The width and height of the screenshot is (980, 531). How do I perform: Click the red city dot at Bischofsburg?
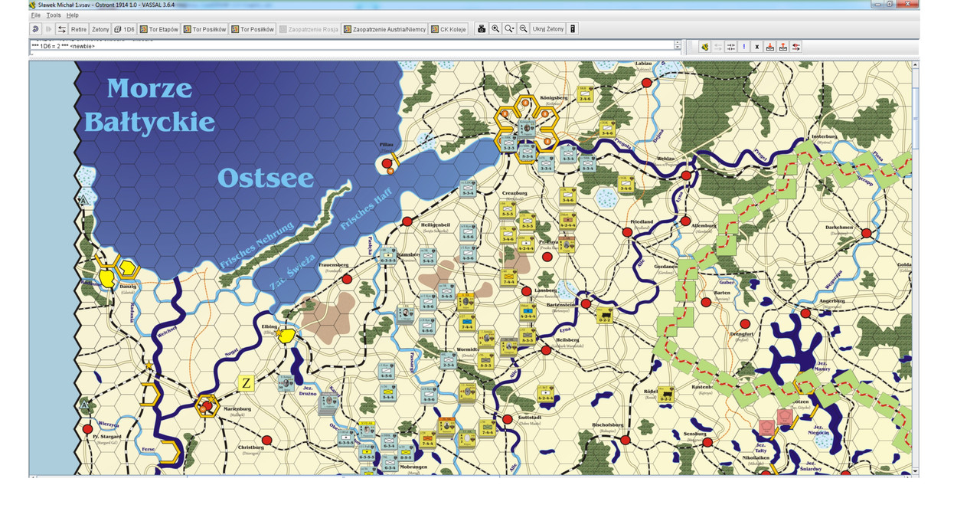pyautogui.click(x=626, y=441)
